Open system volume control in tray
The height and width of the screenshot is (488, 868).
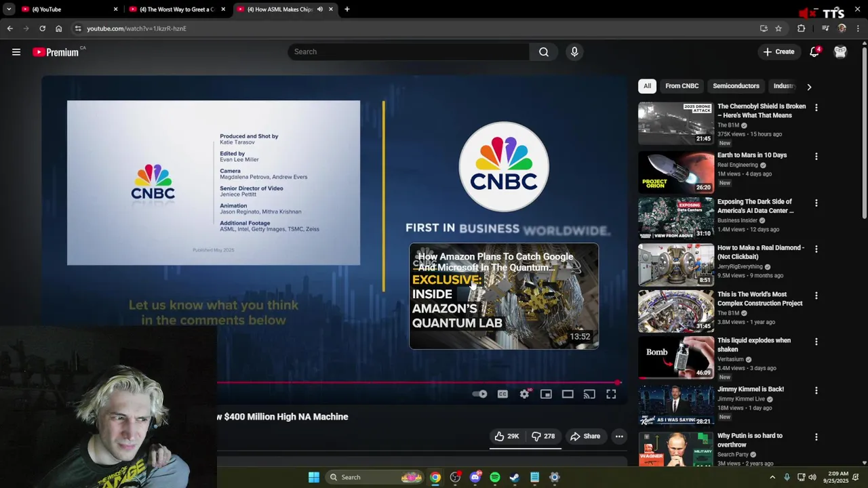(812, 477)
